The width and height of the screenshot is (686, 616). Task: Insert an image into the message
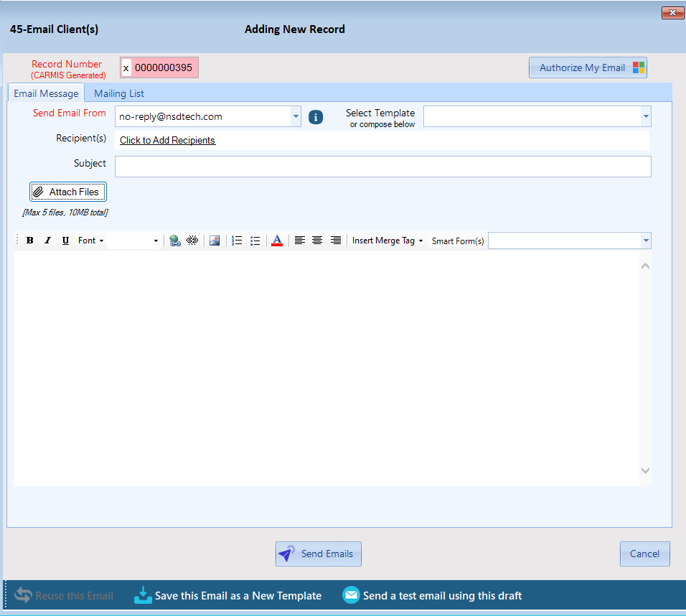point(215,241)
